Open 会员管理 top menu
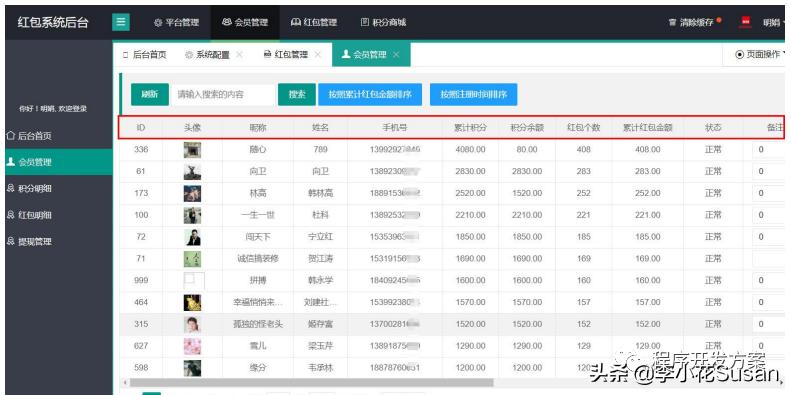 (x=245, y=23)
